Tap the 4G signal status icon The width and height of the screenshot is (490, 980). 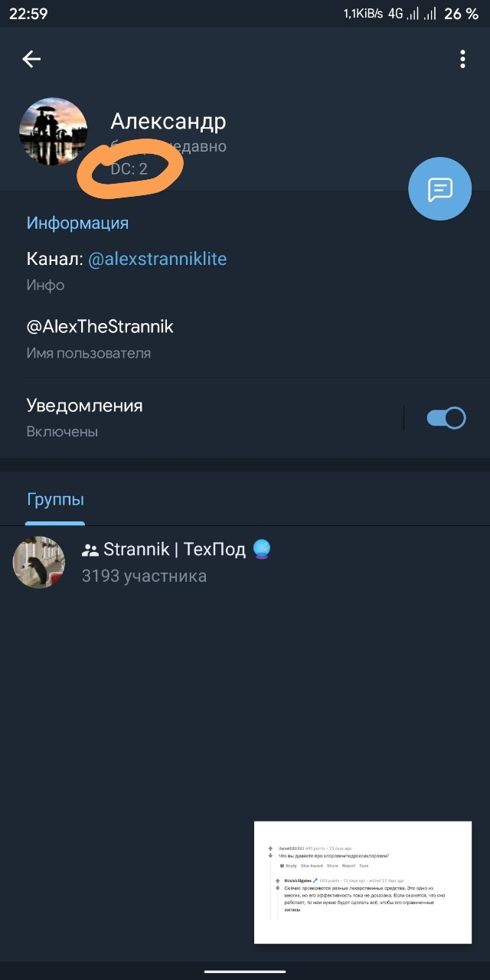pos(395,14)
